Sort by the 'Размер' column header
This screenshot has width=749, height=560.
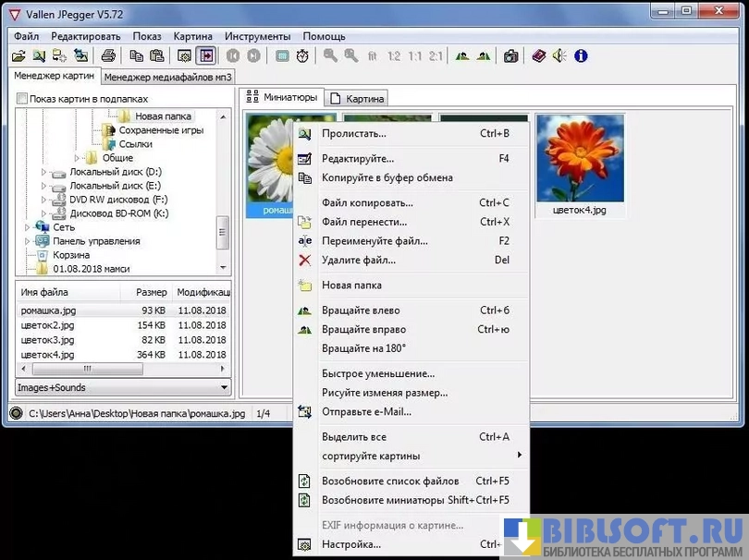(x=151, y=292)
